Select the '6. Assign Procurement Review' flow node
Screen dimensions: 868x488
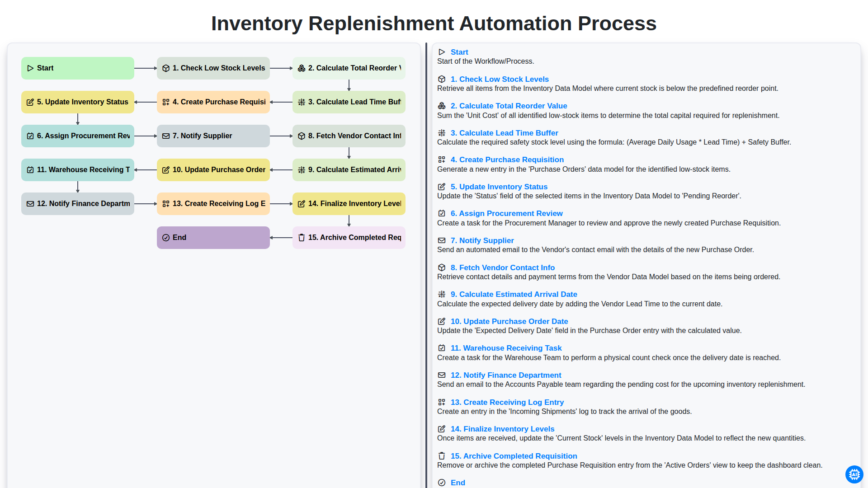78,136
